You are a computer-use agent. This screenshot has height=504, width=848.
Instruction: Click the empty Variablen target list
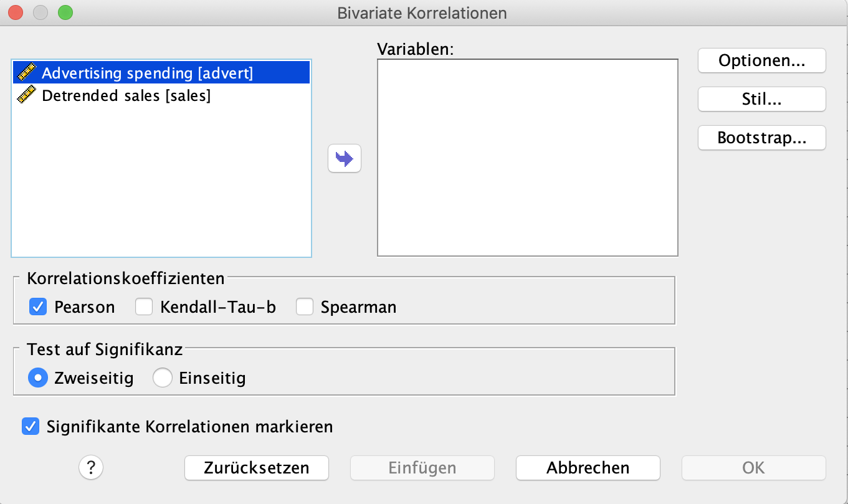[527, 157]
